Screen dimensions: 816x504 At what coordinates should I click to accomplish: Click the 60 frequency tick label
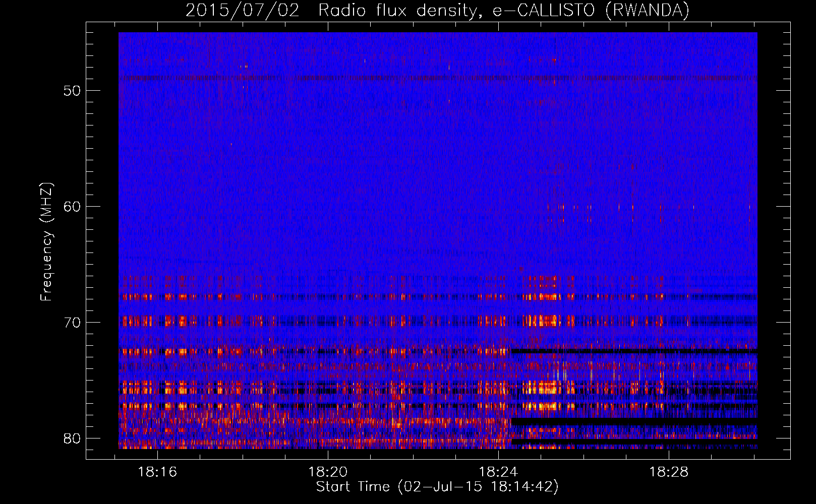click(72, 207)
